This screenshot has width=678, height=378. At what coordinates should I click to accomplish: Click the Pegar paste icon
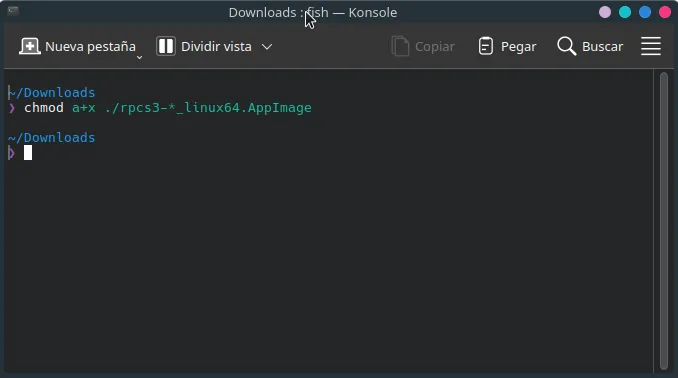(x=486, y=46)
